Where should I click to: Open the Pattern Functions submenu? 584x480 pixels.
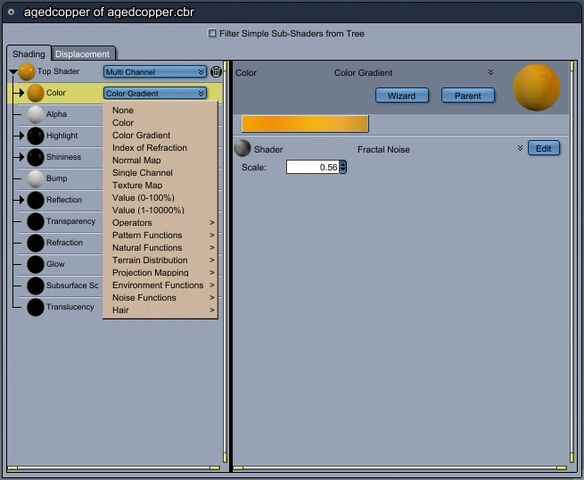(x=160, y=235)
